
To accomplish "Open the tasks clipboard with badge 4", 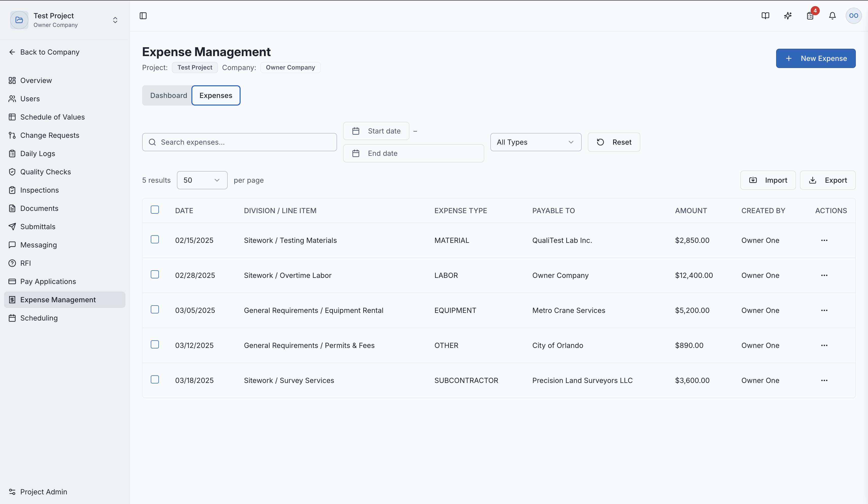I will (810, 16).
